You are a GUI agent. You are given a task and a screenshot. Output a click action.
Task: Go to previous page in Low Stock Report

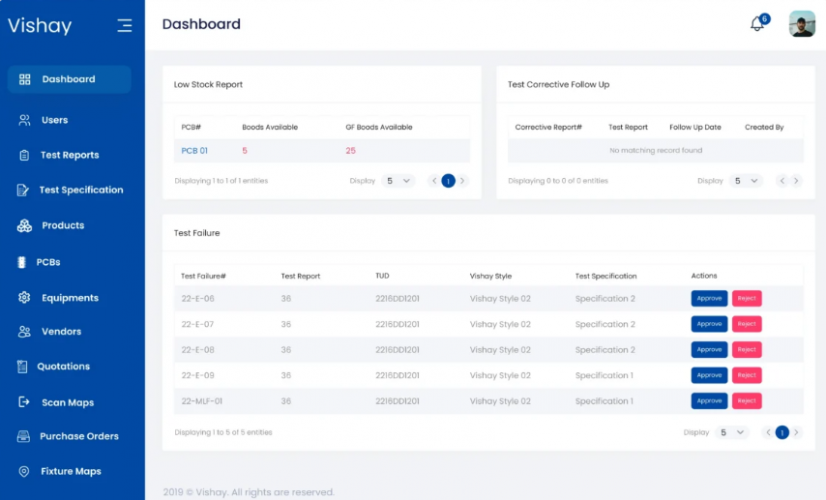(434, 181)
